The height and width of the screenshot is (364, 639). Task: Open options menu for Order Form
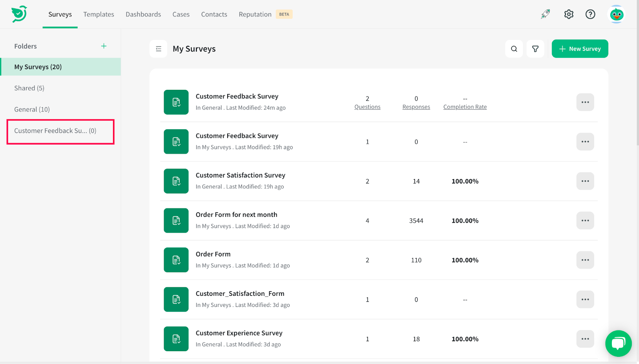click(x=585, y=260)
